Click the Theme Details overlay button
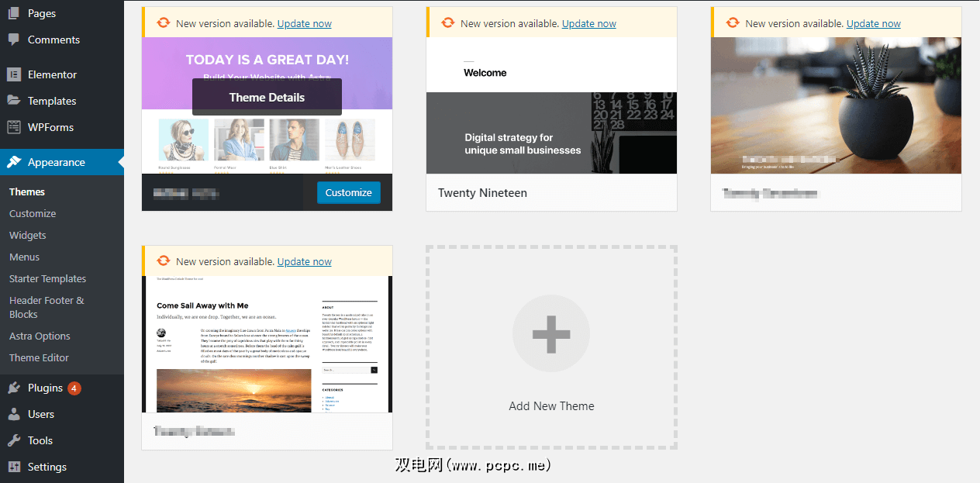The image size is (980, 483). [x=267, y=97]
